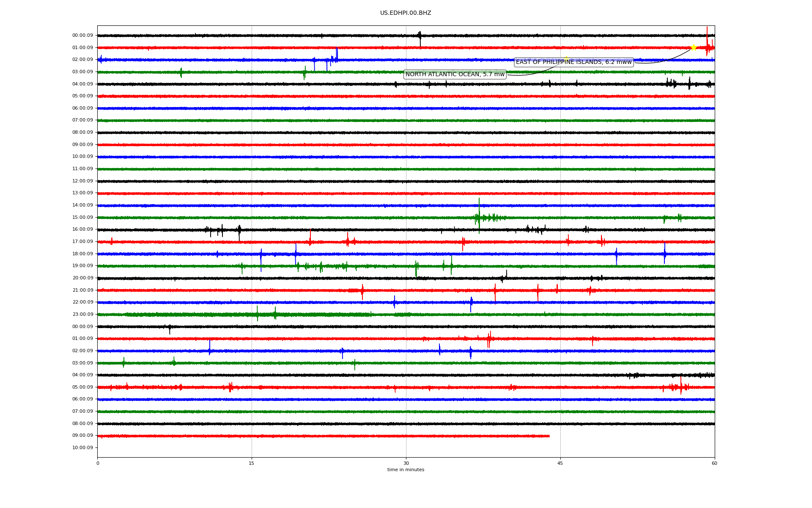Click end of the partial red trace near 09:00:09
The image size is (812, 508).
(x=549, y=436)
